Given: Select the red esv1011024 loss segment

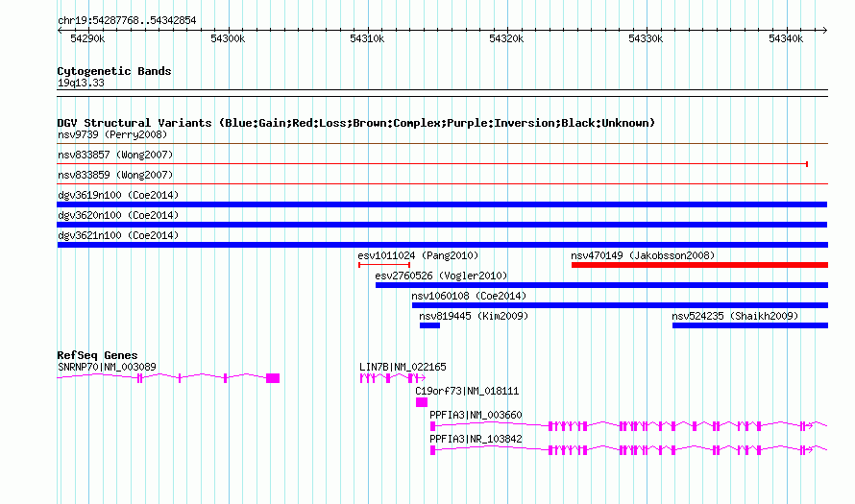Looking at the screenshot, I should click(x=384, y=265).
